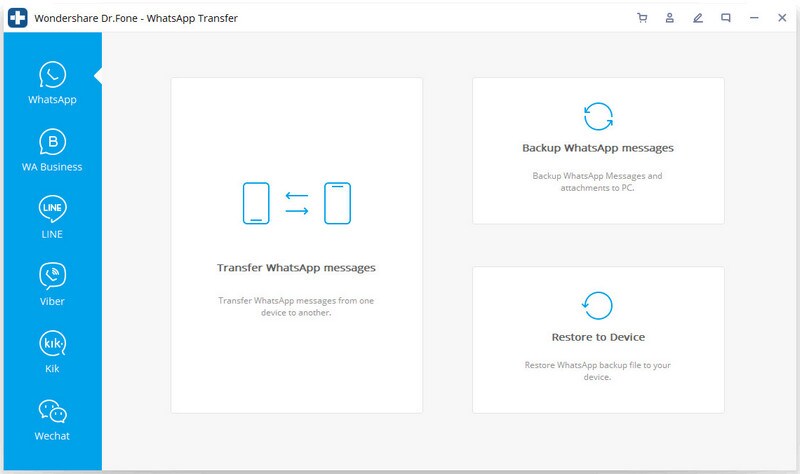Open the Wechat sidebar item
Viewport: 800px width, 474px height.
pyautogui.click(x=52, y=420)
